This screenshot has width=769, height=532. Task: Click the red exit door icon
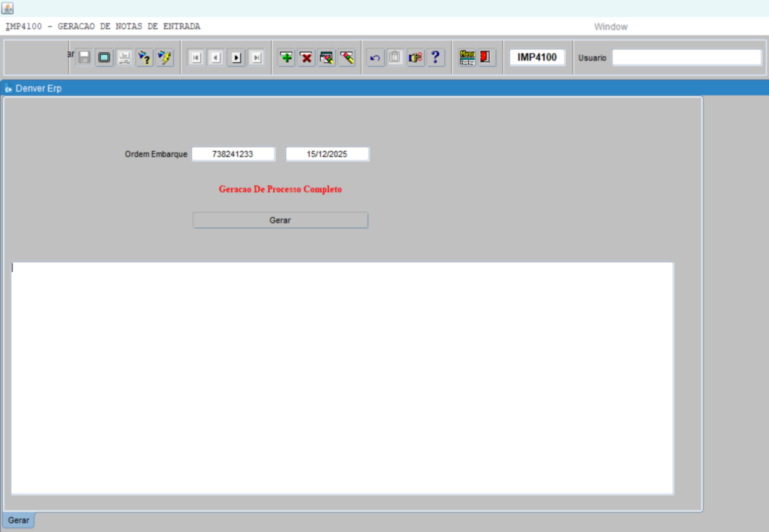(486, 57)
